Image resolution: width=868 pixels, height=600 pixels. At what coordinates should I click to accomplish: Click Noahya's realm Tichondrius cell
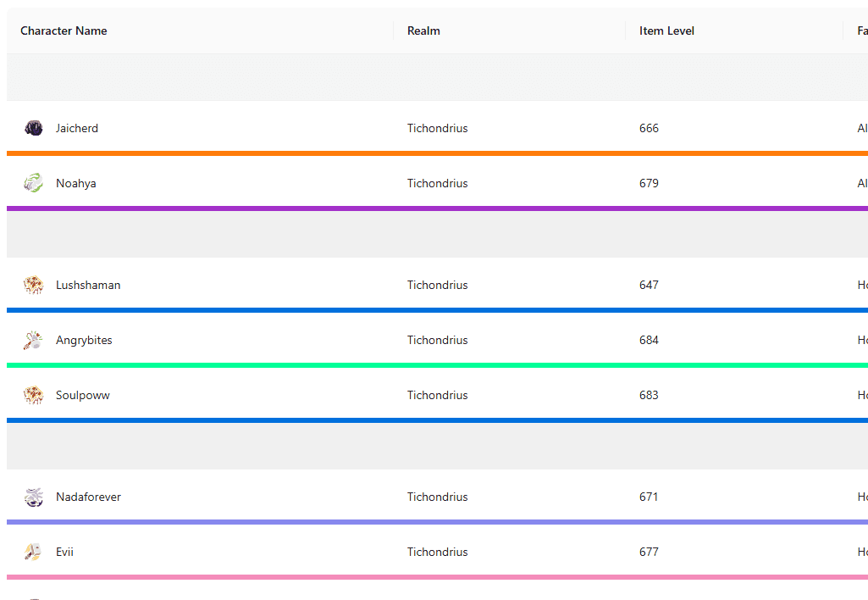(437, 183)
